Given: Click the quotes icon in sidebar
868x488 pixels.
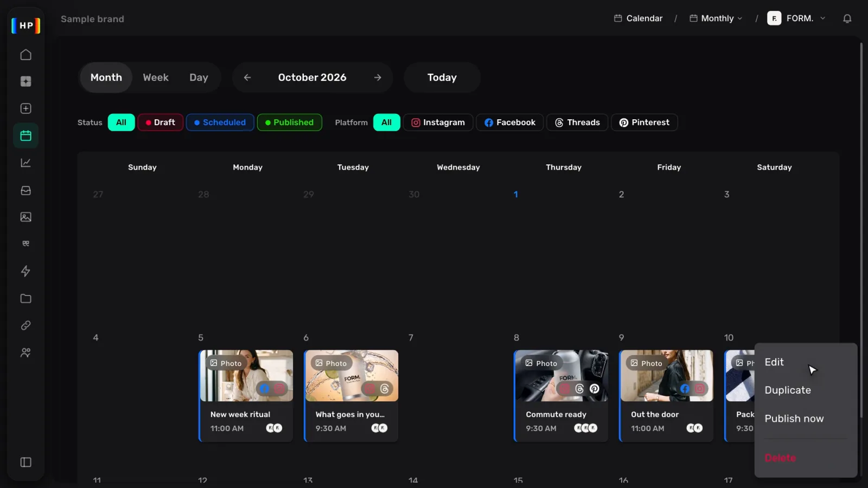Looking at the screenshot, I should (x=25, y=243).
